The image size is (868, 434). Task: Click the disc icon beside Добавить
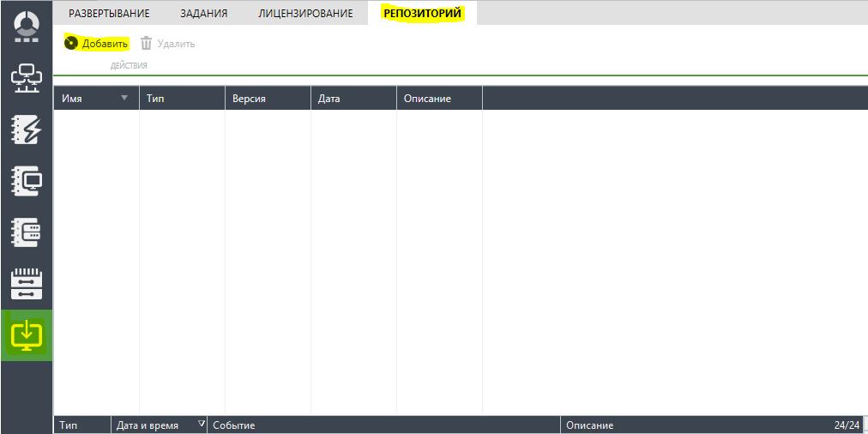pos(71,43)
